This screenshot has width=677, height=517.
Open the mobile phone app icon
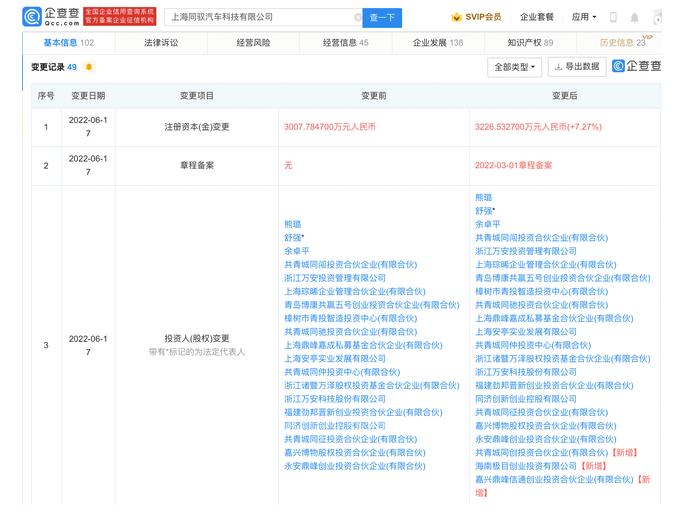click(x=613, y=17)
